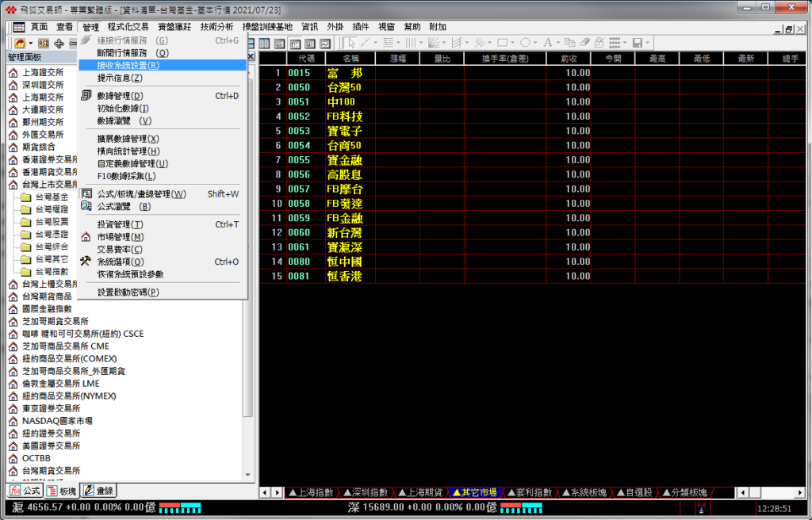Open the folder icon in the toolbar
Viewport: 812px width, 520px height.
click(x=20, y=43)
